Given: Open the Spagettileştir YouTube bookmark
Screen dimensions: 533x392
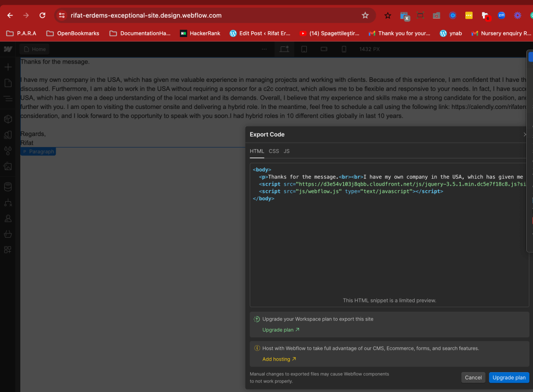Looking at the screenshot, I should coord(329,33).
